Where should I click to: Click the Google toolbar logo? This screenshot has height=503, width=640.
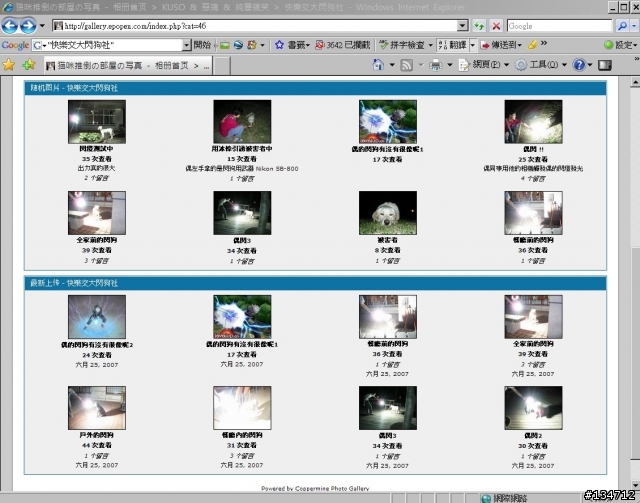(x=15, y=45)
